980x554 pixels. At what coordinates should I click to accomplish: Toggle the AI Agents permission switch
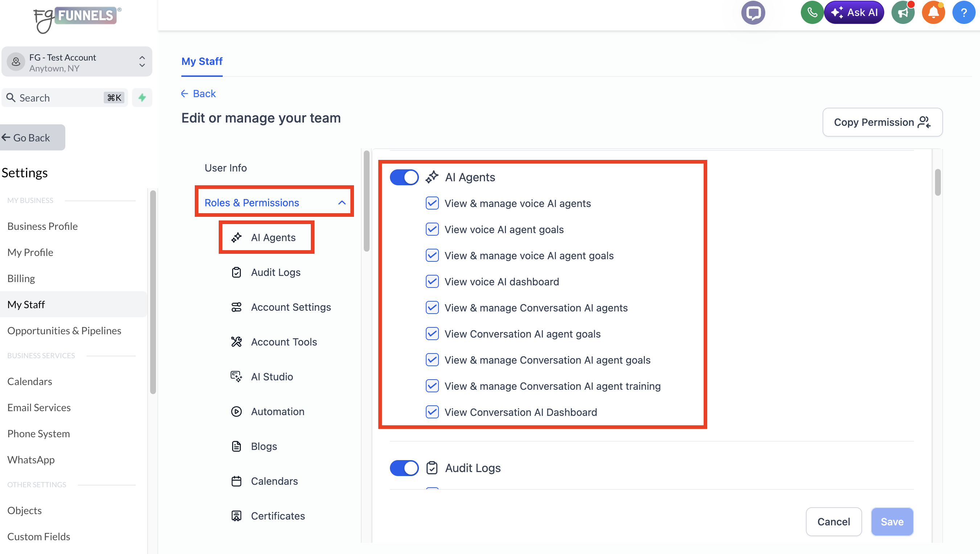pyautogui.click(x=404, y=177)
